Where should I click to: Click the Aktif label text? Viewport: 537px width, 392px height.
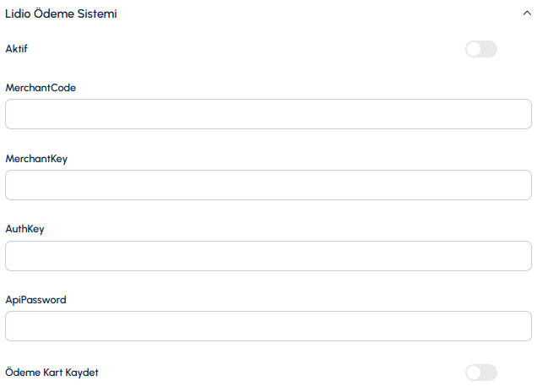click(x=16, y=49)
